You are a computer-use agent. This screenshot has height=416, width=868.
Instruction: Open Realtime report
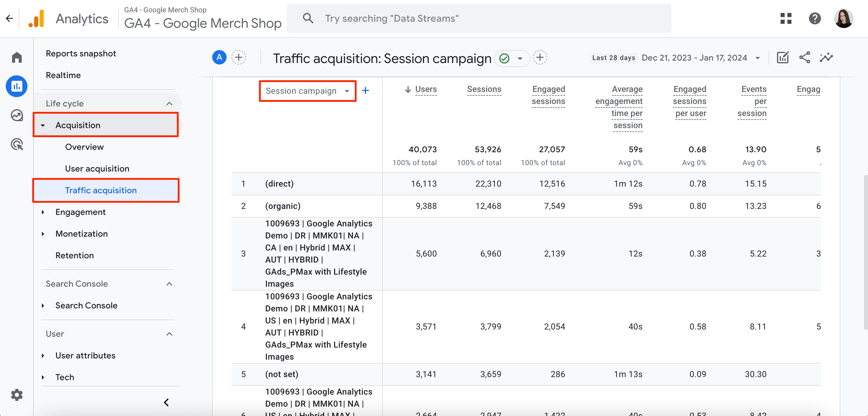click(63, 75)
